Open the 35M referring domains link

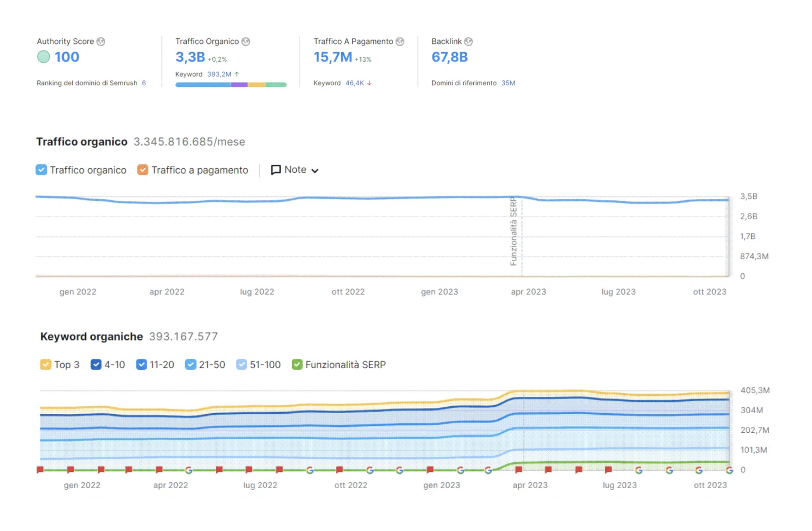click(x=508, y=83)
